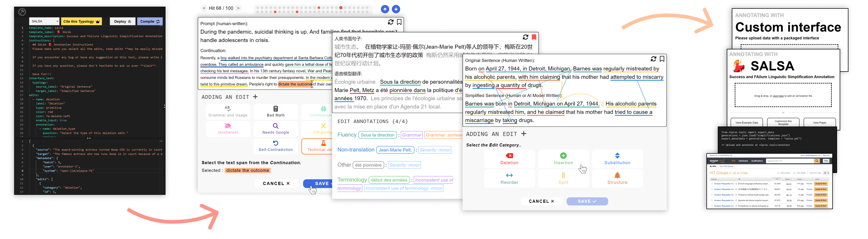Viewport: 868px width, 239px height.
Task: Select Self-Contradiction category
Action: click(x=276, y=146)
